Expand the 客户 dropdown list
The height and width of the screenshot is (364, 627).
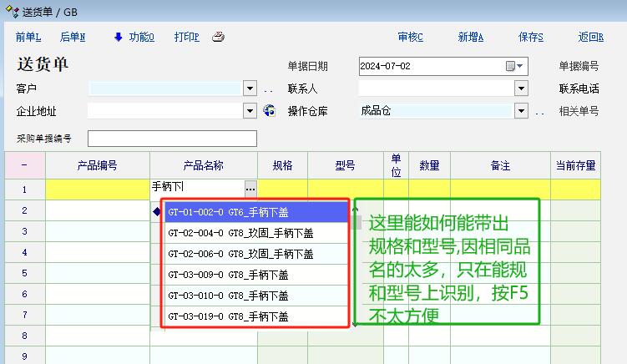pyautogui.click(x=250, y=88)
